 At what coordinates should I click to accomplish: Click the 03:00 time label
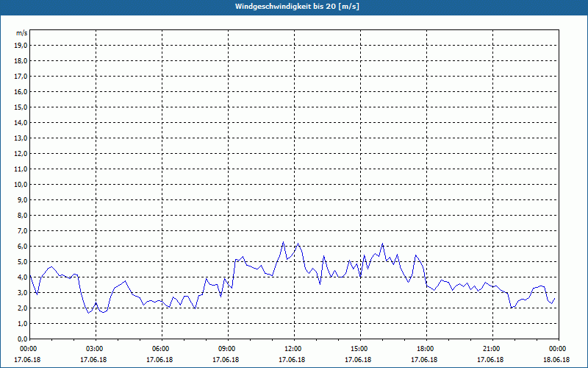(96, 349)
